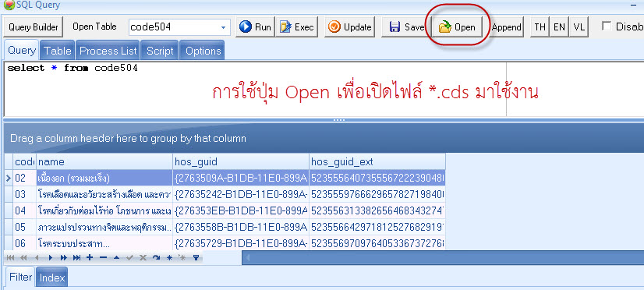The height and width of the screenshot is (290, 644).
Task: Select the row with code 05
Action: tap(225, 227)
